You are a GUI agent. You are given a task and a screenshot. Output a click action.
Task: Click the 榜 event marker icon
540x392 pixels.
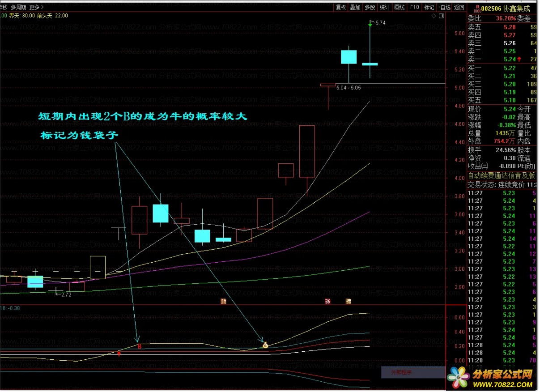point(348,301)
